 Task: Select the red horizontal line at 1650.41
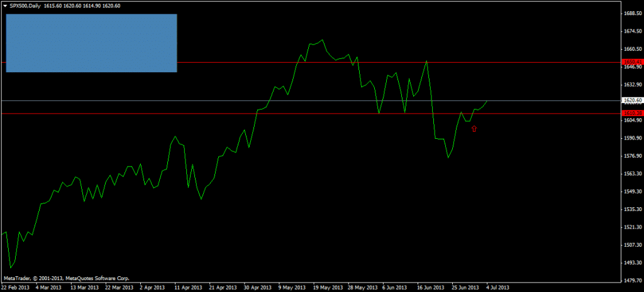point(311,62)
